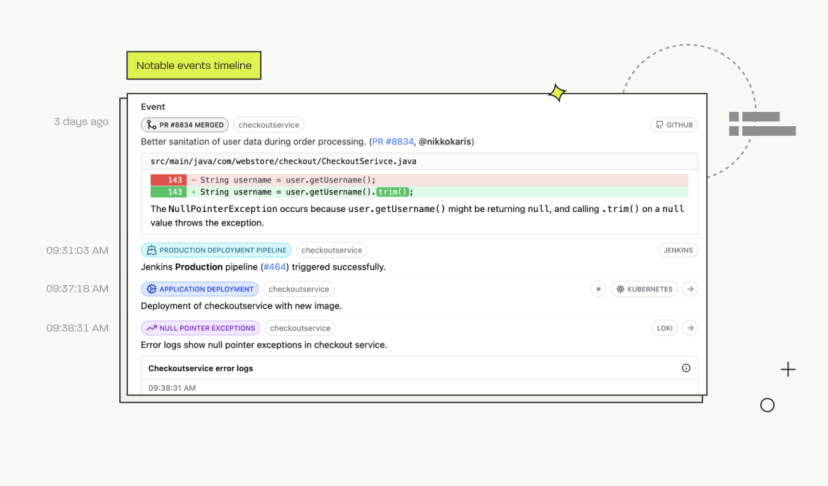Viewport: 828px width, 486px height.
Task: Click the info icon in Checkoutservice error logs
Action: pos(686,368)
